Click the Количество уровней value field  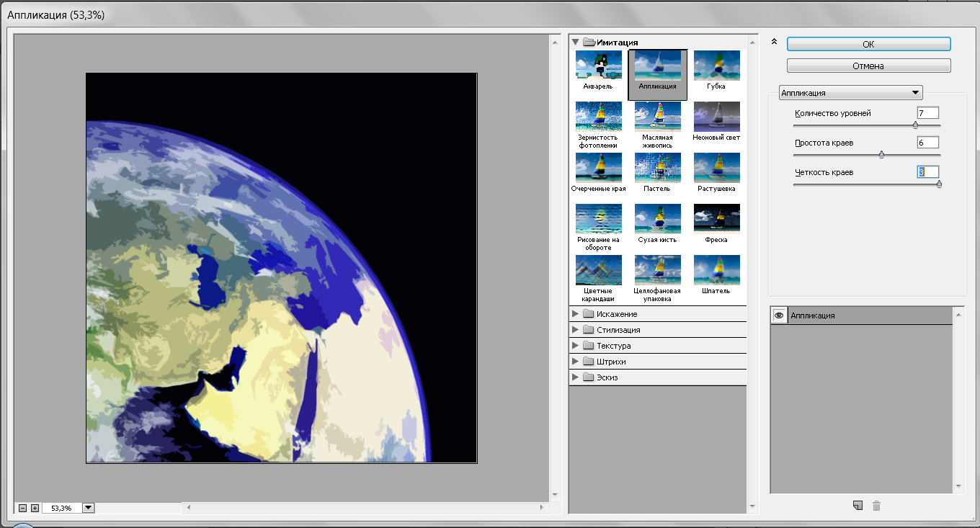point(927,113)
